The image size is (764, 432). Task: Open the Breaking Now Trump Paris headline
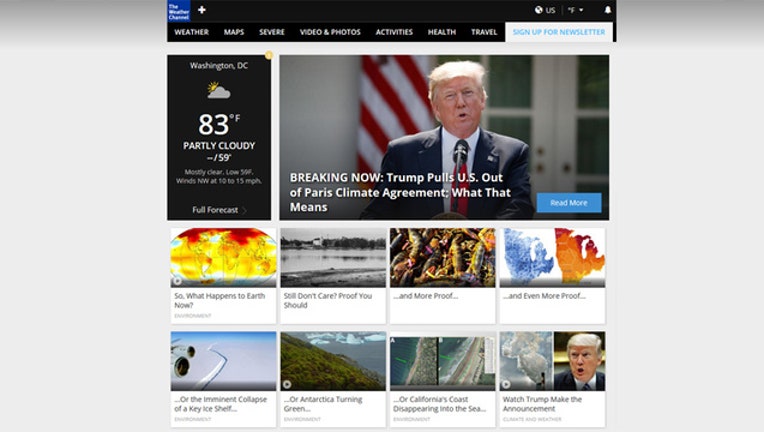click(x=400, y=192)
